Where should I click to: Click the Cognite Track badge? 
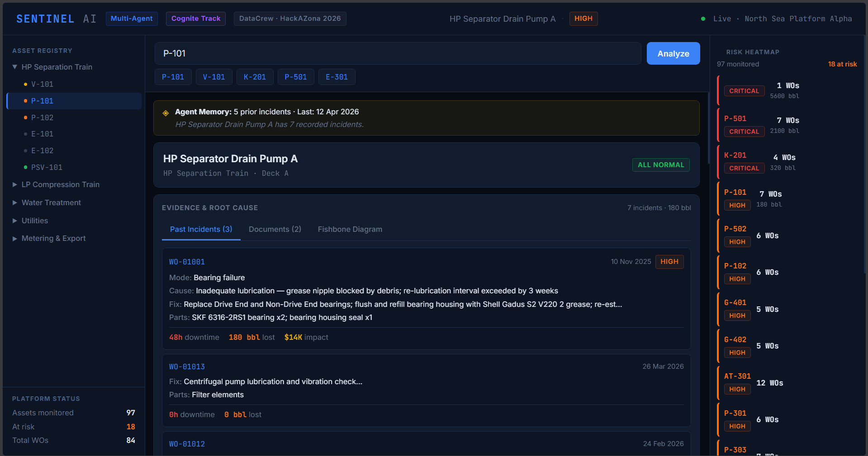pyautogui.click(x=196, y=19)
